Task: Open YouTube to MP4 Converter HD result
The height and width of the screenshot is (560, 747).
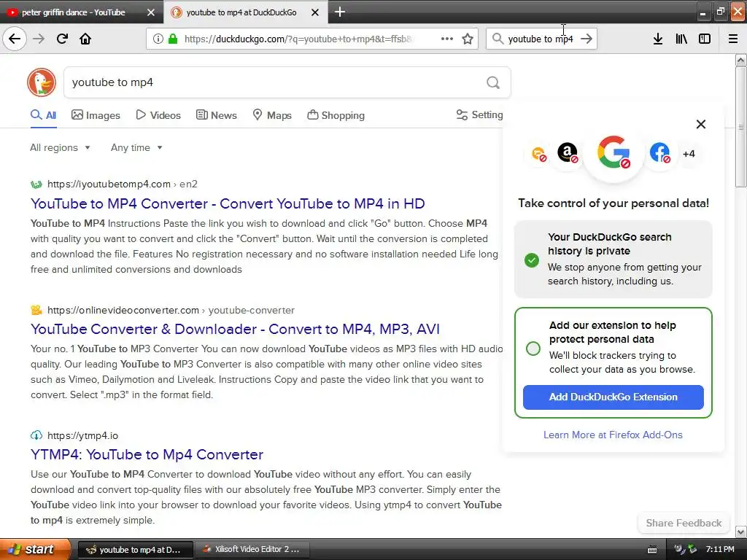Action: click(228, 204)
